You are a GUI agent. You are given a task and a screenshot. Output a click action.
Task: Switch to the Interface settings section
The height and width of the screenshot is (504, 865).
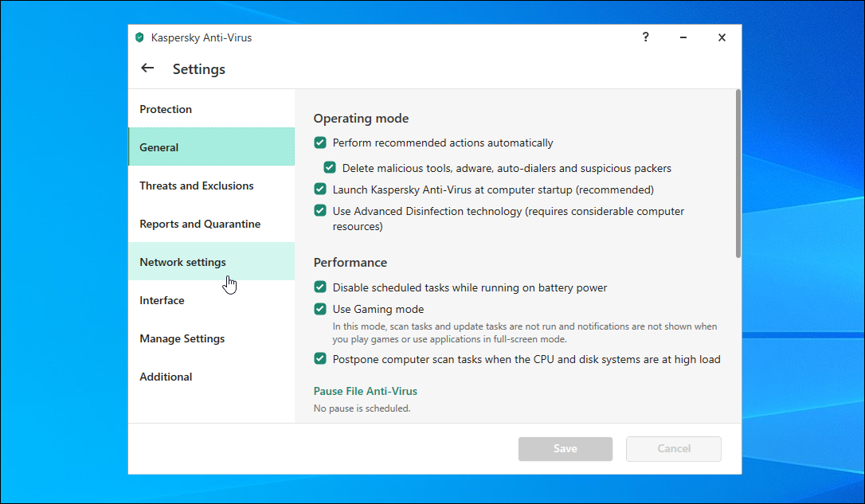[x=162, y=300]
